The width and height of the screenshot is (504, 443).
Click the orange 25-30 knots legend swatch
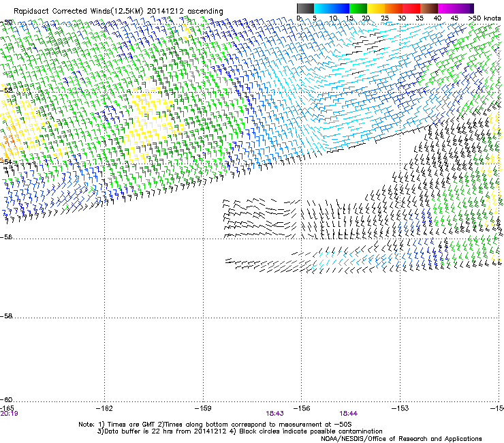(394, 8)
